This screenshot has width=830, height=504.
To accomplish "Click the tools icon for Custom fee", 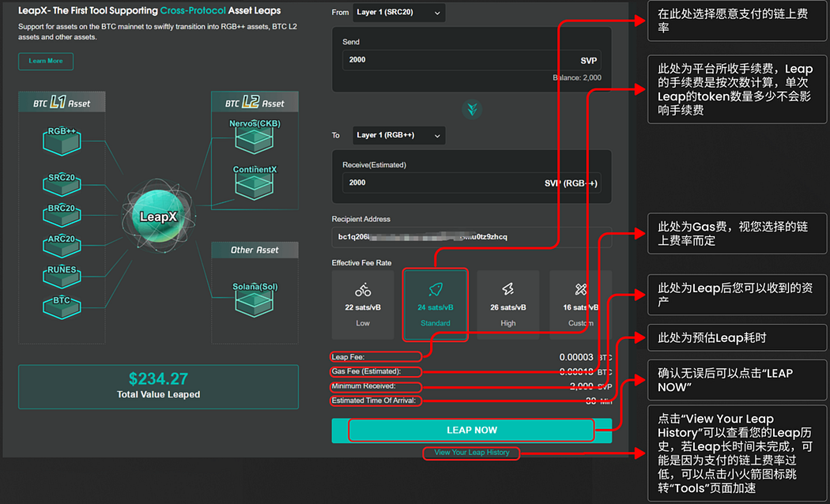I will (581, 289).
